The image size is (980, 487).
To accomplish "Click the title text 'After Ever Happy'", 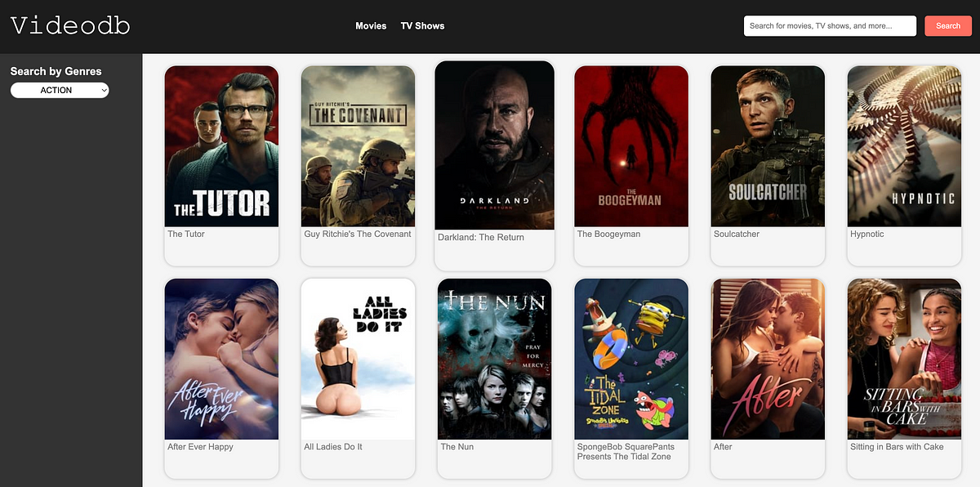I will click(x=201, y=447).
